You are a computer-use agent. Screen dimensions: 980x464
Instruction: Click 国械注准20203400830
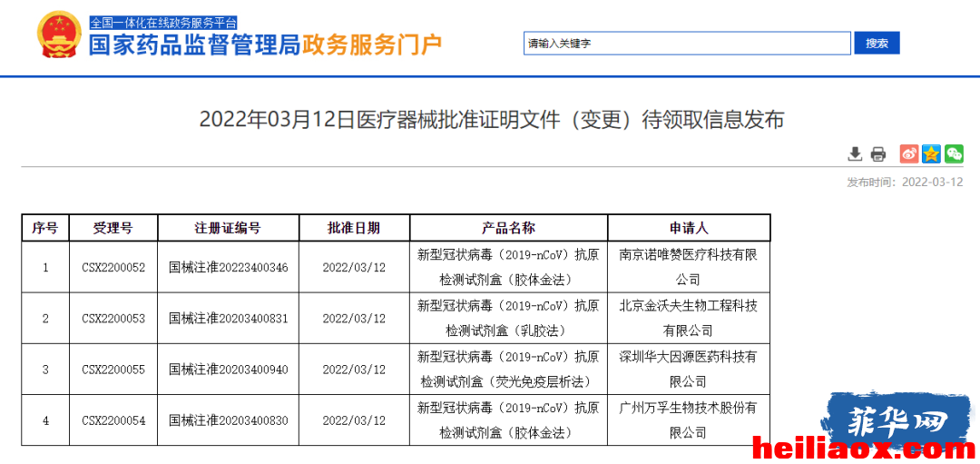click(228, 420)
